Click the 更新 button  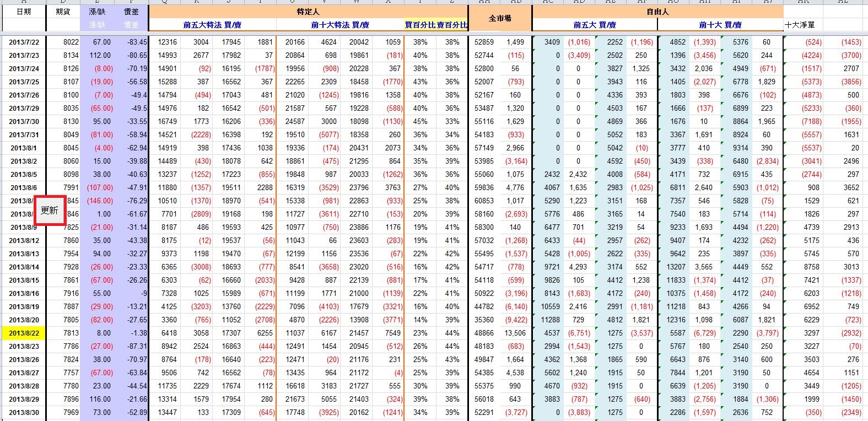50,210
